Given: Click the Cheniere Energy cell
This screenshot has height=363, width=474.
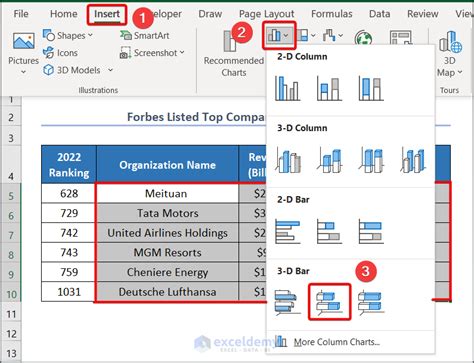Looking at the screenshot, I should (168, 272).
